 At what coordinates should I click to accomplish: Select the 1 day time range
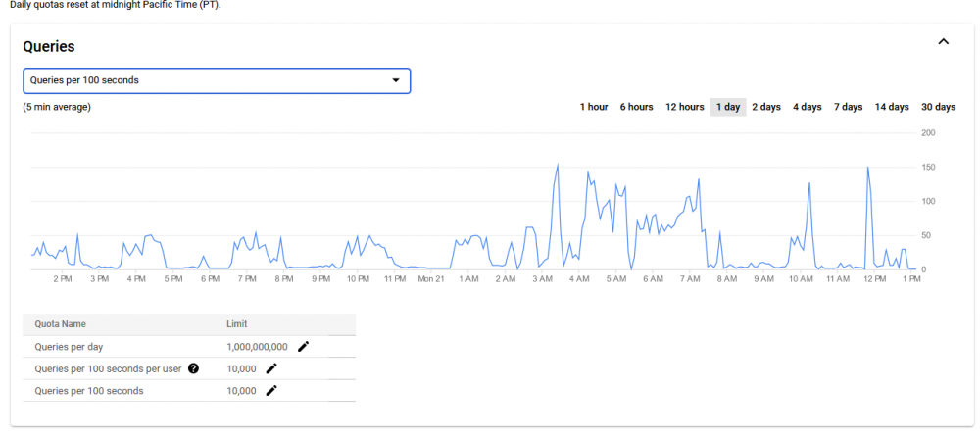pyautogui.click(x=728, y=107)
